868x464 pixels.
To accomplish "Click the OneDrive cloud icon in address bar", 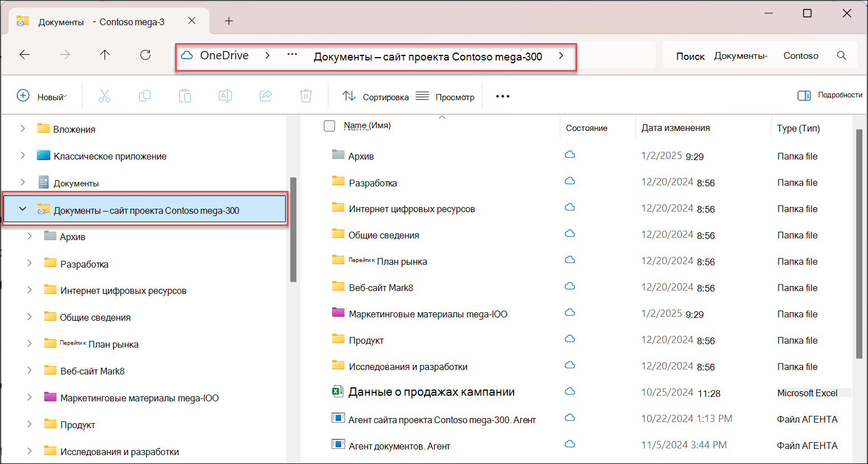I will click(x=187, y=55).
